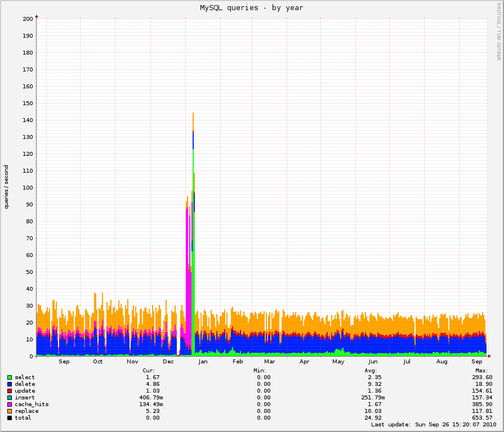Click the update average value 1.36
The image size is (504, 432).
point(374,391)
